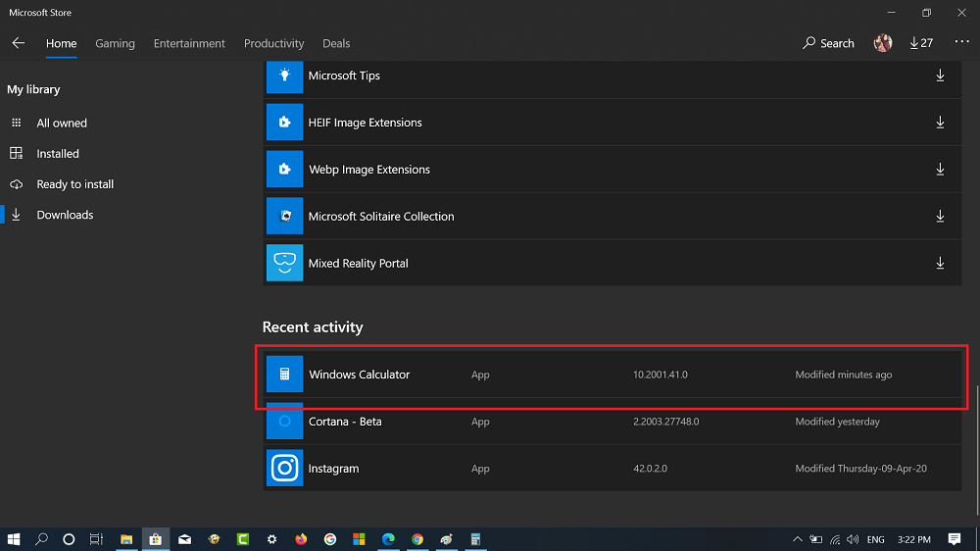
Task: Click the Instagram name in Recent activity
Action: point(334,469)
